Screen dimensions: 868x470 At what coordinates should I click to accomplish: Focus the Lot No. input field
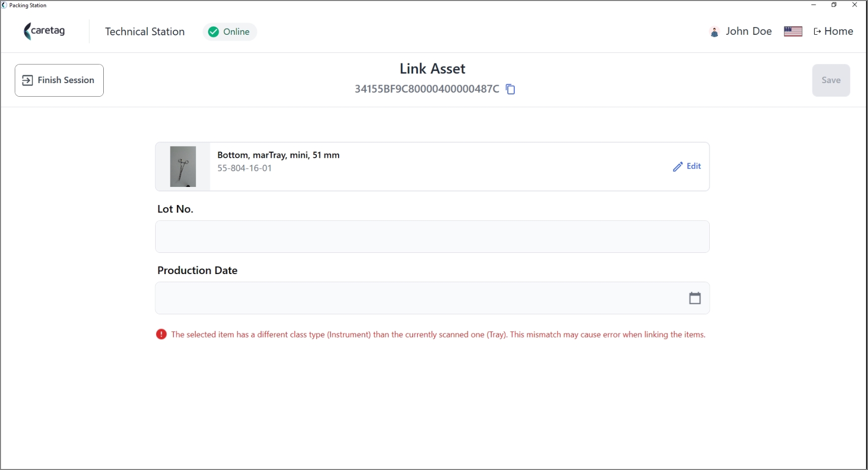point(432,237)
